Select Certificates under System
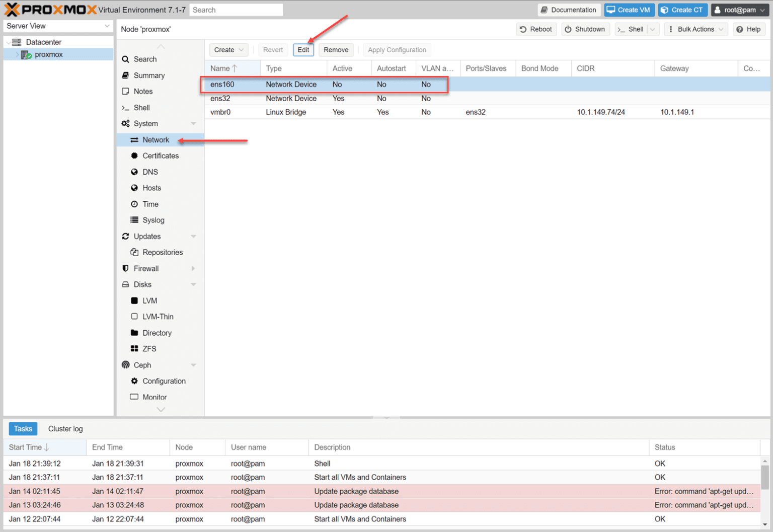 coord(161,156)
